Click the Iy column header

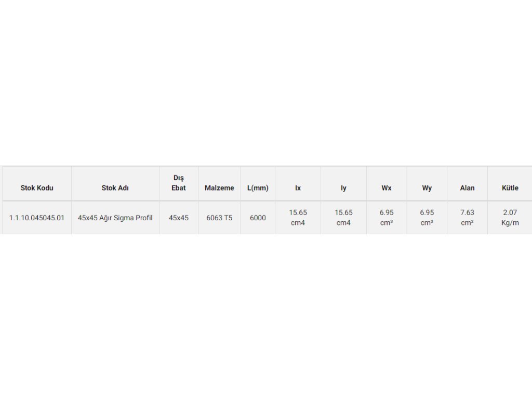pos(343,188)
